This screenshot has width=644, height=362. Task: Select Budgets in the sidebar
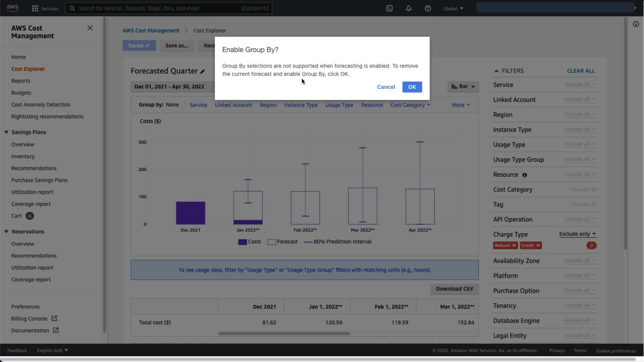pos(21,93)
